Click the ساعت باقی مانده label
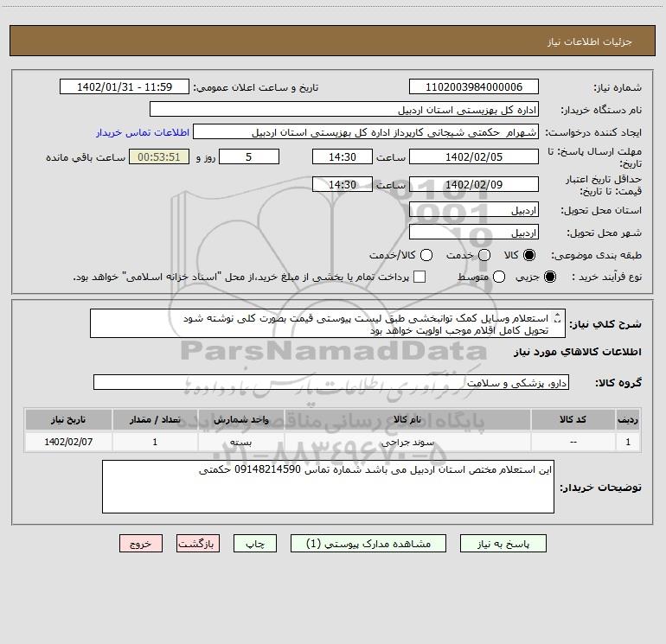Image resolution: width=666 pixels, height=644 pixels. (x=86, y=157)
